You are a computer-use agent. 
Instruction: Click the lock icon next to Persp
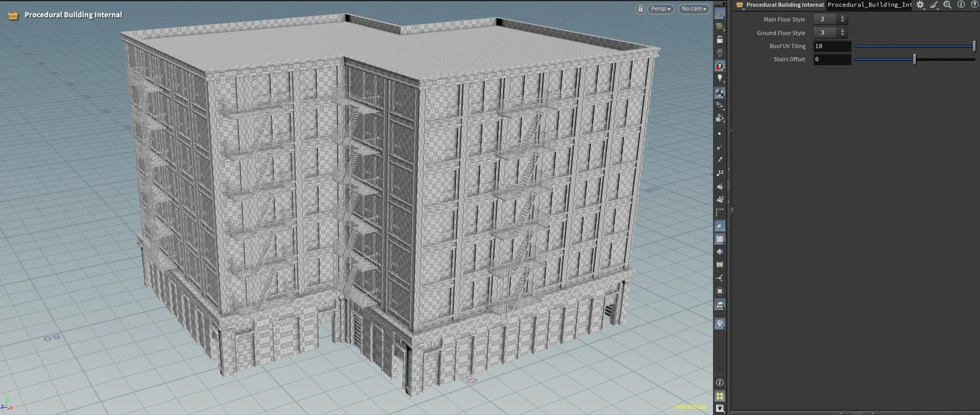[x=640, y=9]
